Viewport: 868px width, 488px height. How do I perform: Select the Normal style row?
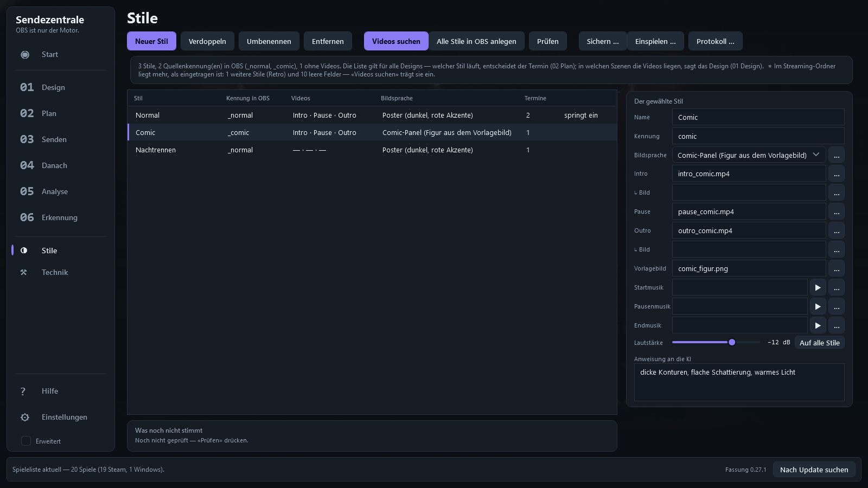372,115
